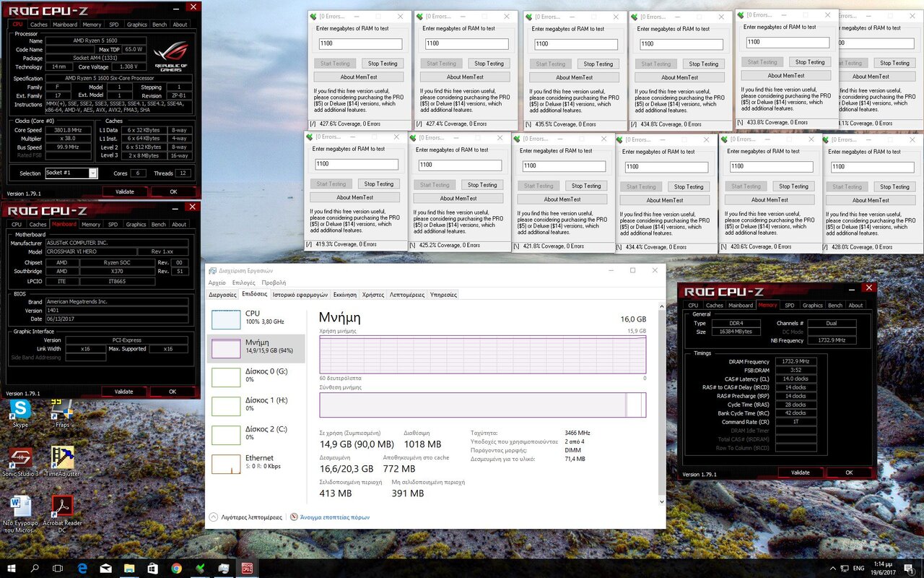This screenshot has width=924, height=578.
Task: Open the Λεπτομέρειες tab in Task Manager
Action: pyautogui.click(x=407, y=295)
